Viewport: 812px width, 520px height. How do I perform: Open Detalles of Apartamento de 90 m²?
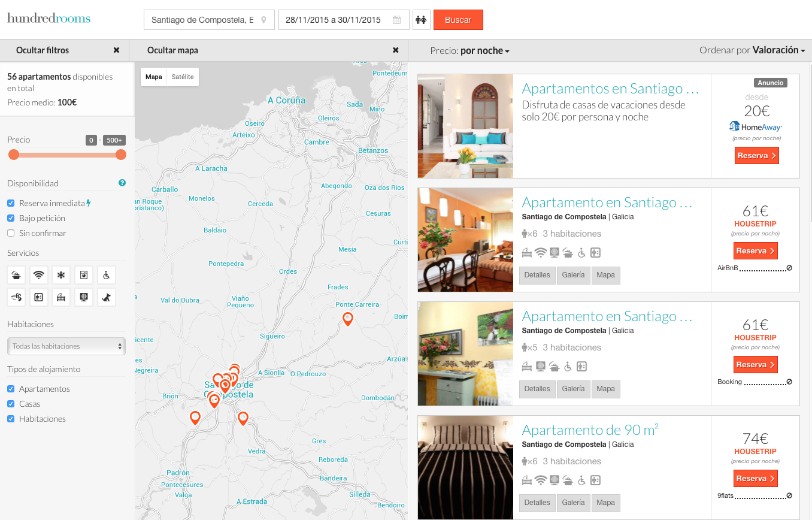(x=537, y=503)
